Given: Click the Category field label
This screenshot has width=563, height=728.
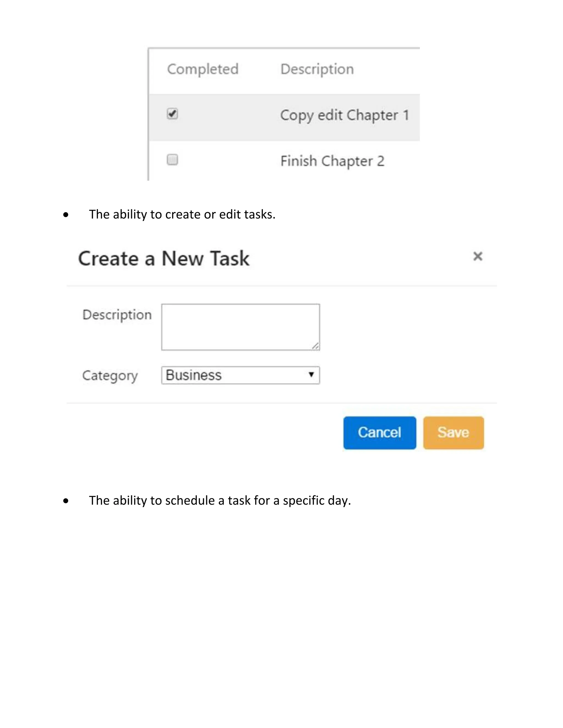Looking at the screenshot, I should pyautogui.click(x=110, y=376).
